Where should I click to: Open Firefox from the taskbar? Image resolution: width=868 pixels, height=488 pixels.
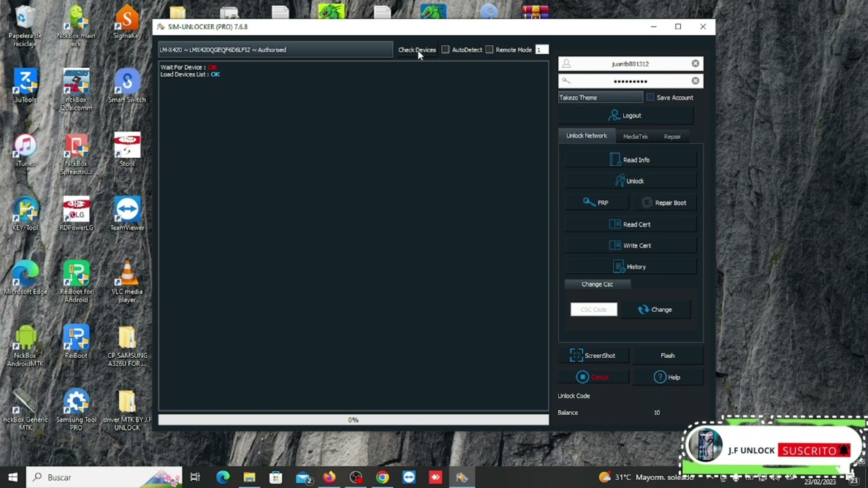coord(329,477)
